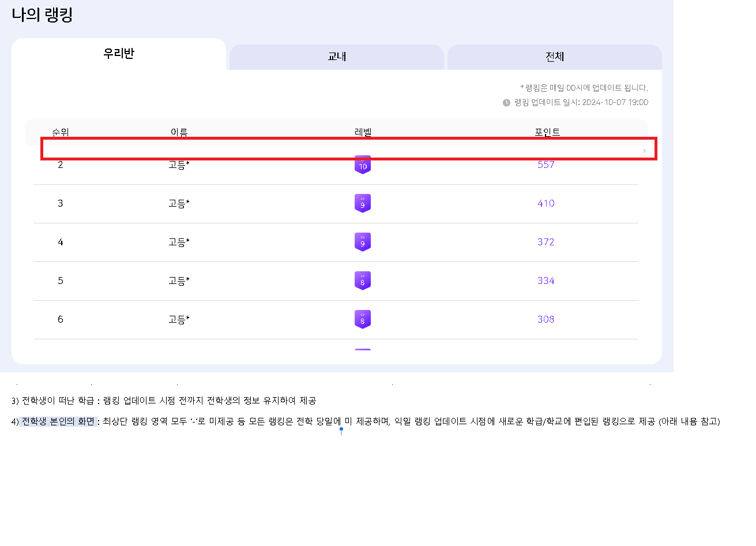The image size is (756, 546).
Task: Switch to the 우리반 tab
Action: [119, 54]
